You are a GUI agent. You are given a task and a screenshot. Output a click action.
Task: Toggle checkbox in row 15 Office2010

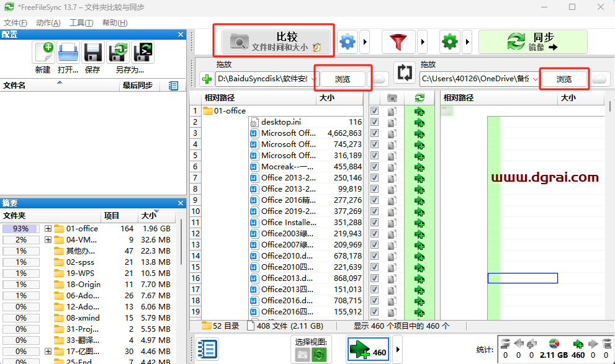point(375,267)
